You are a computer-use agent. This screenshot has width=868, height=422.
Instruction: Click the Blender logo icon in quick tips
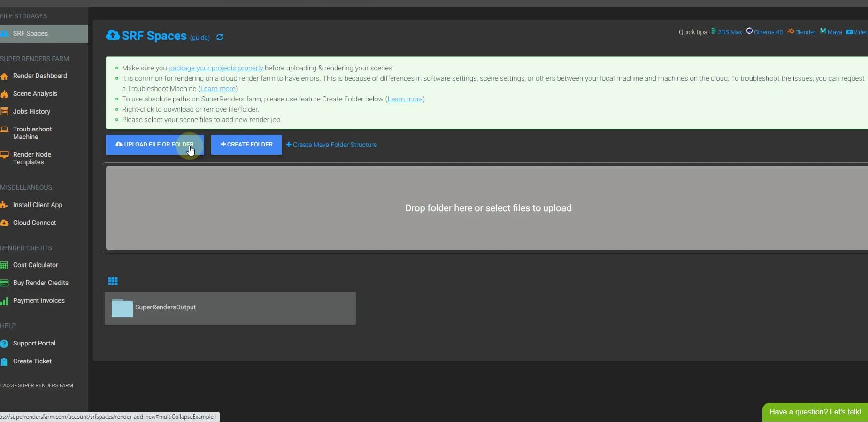[791, 31]
